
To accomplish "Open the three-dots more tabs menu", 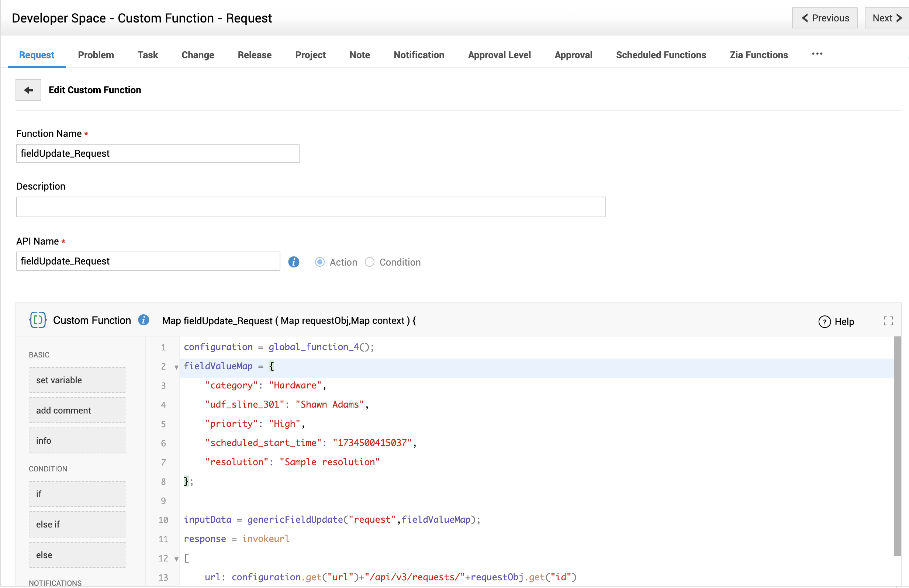I will pos(817,54).
